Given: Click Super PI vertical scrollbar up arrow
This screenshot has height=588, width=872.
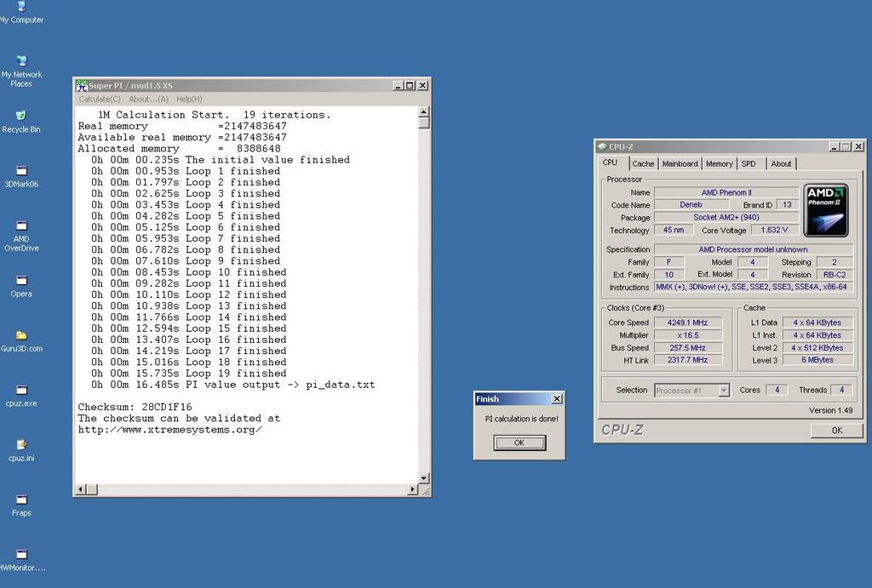Looking at the screenshot, I should pyautogui.click(x=424, y=111).
